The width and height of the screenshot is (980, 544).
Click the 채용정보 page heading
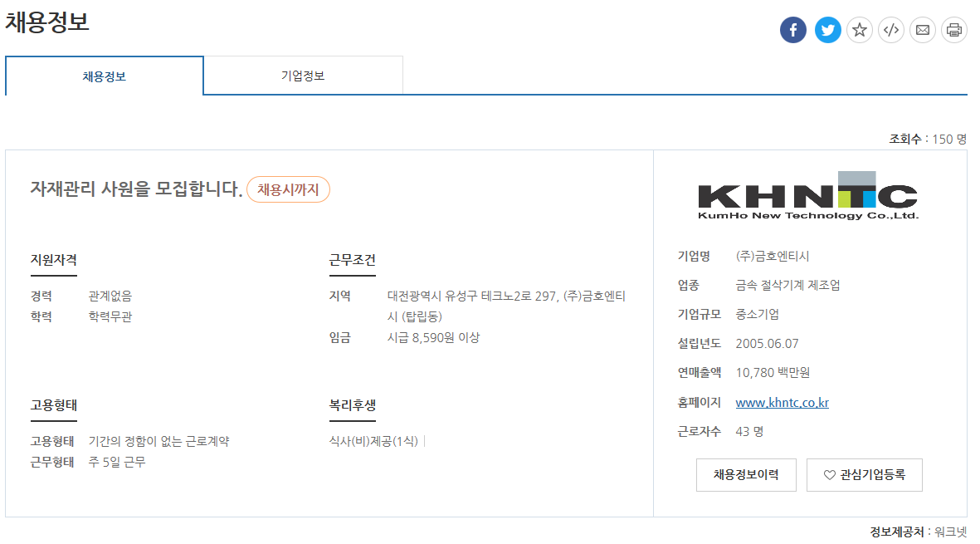[47, 22]
